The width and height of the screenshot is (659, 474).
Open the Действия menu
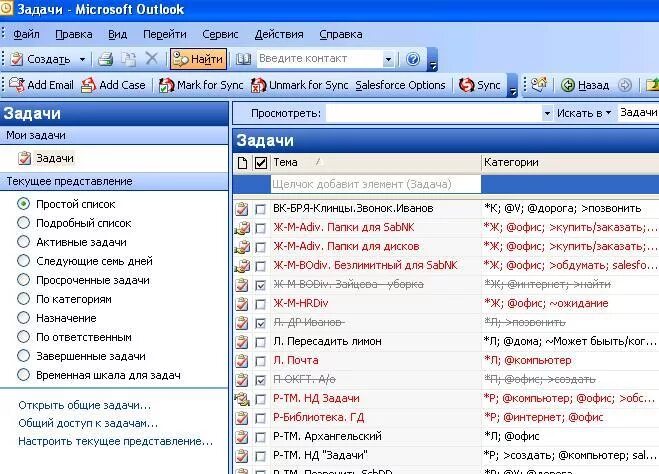point(279,34)
